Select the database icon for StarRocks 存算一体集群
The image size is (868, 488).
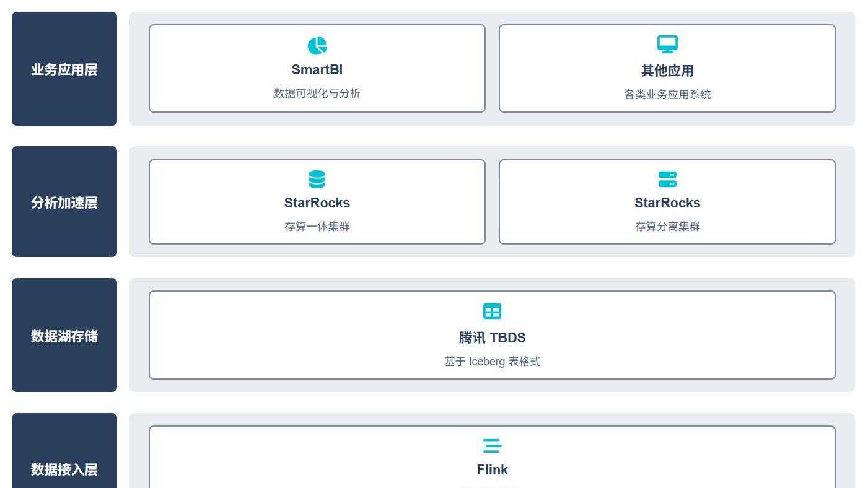(317, 179)
